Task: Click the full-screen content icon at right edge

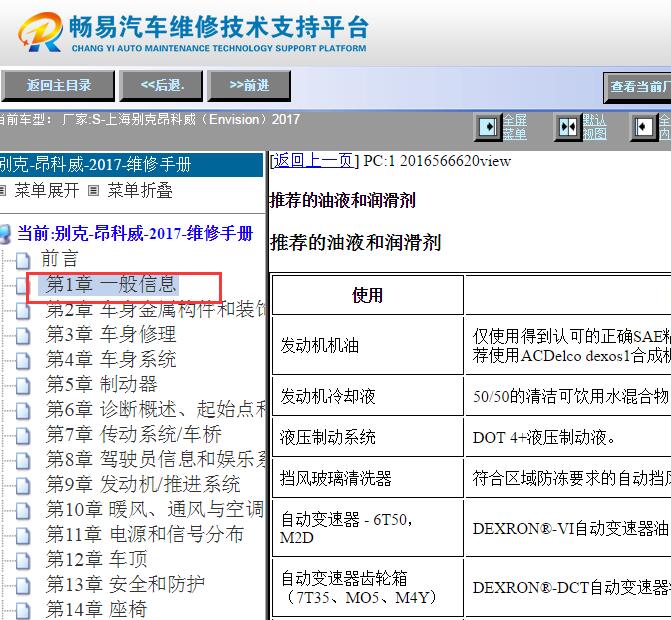Action: (644, 127)
